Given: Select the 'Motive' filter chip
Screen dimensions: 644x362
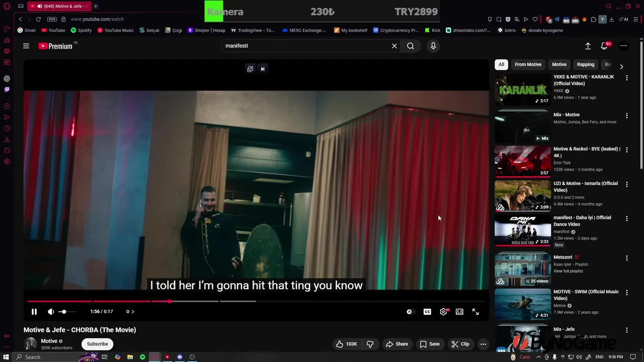Looking at the screenshot, I should coord(559,64).
